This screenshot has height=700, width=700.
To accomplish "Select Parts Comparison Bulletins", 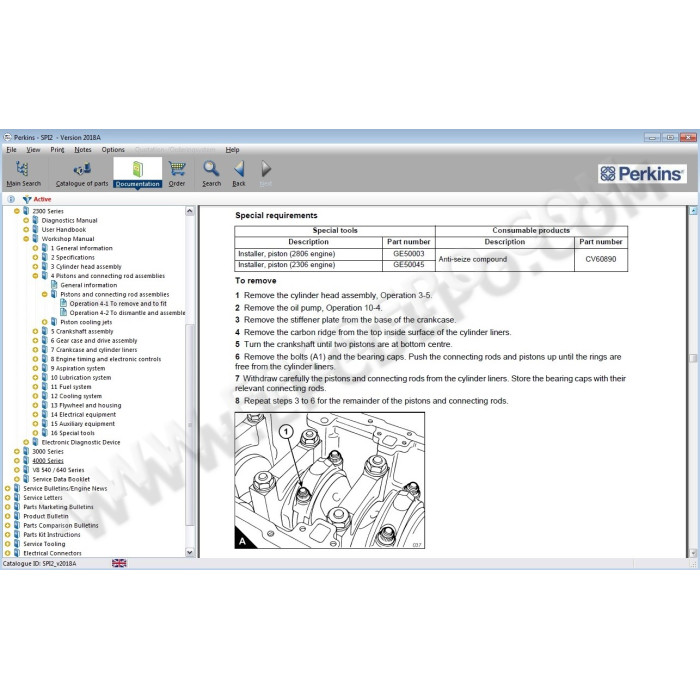I will tap(61, 525).
